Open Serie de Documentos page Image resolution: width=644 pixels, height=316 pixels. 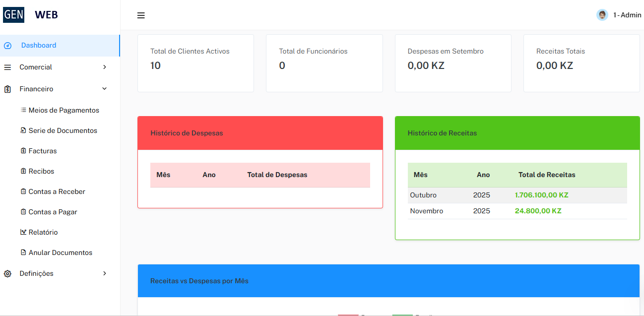[x=63, y=130]
